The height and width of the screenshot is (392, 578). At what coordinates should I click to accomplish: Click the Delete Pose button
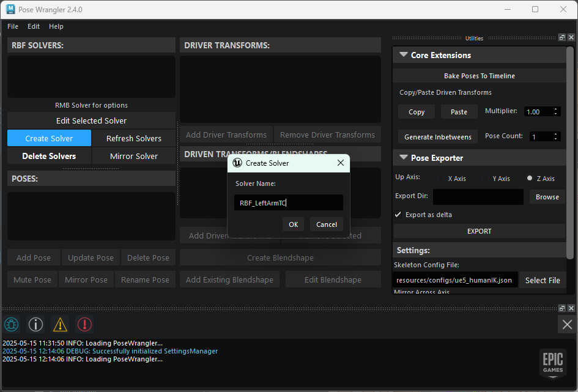point(148,257)
